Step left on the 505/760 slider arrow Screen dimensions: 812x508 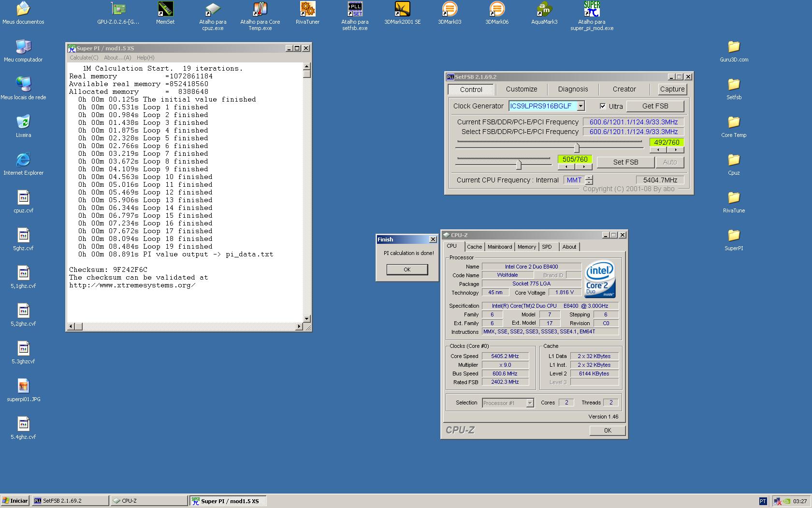coord(566,167)
